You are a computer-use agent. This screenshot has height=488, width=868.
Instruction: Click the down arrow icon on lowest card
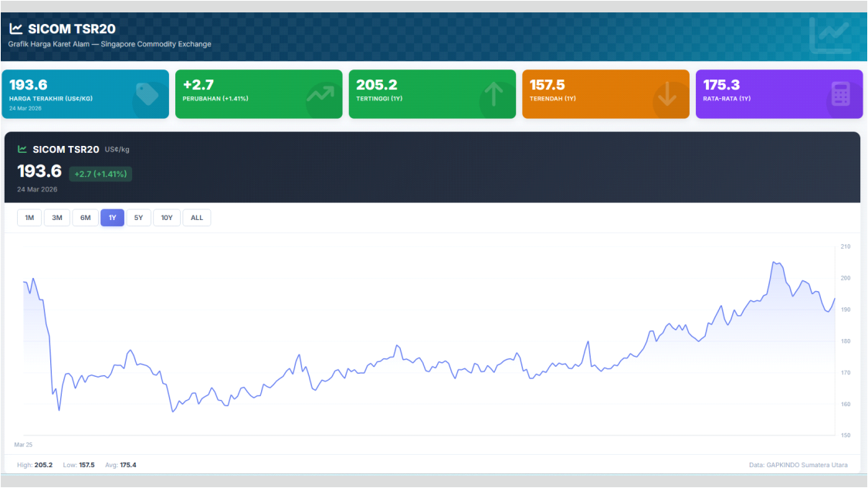point(667,94)
